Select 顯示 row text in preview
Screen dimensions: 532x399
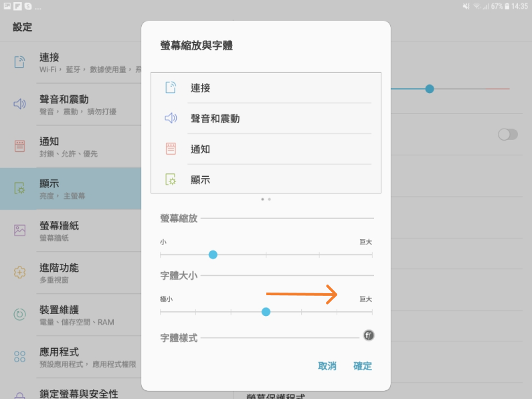200,180
